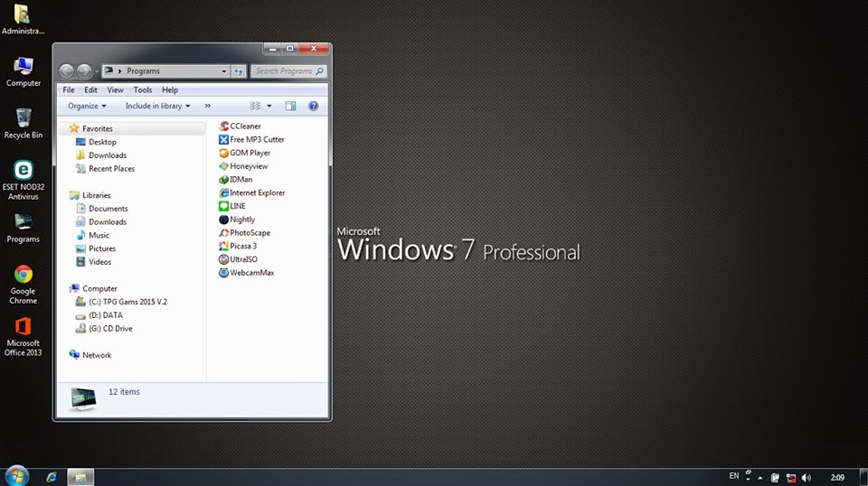
Task: Select the Microsoft Office 2013 desktop icon
Action: coord(24,336)
